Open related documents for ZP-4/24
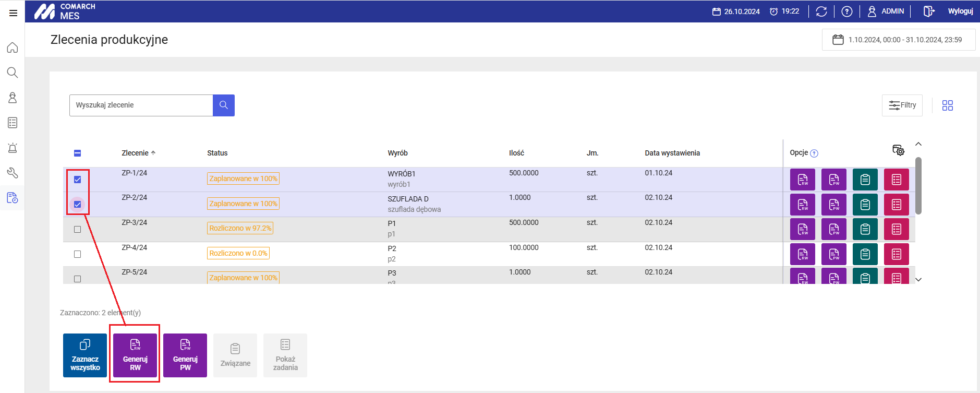The width and height of the screenshot is (980, 393). click(865, 254)
